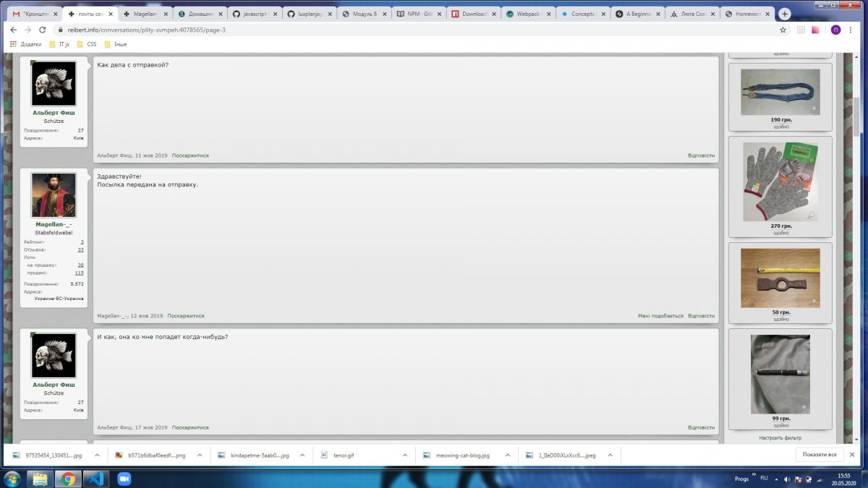The width and height of the screenshot is (868, 488).
Task: Open the gloves listing thumbnail, 270 грн
Action: pos(780,181)
